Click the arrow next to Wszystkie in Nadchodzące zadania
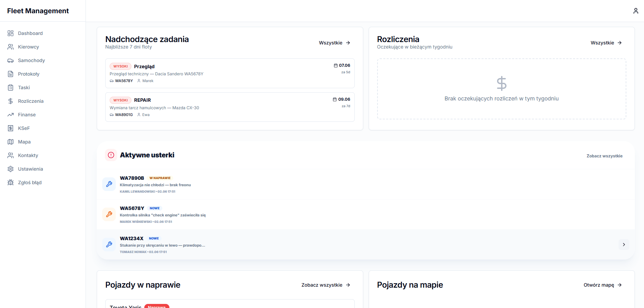644x308 pixels. click(x=348, y=43)
